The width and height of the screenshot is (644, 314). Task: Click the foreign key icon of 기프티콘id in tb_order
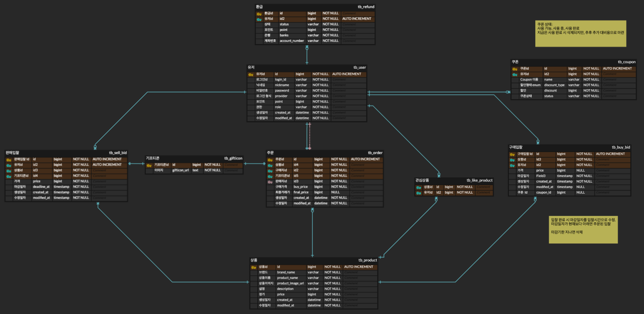pos(270,176)
